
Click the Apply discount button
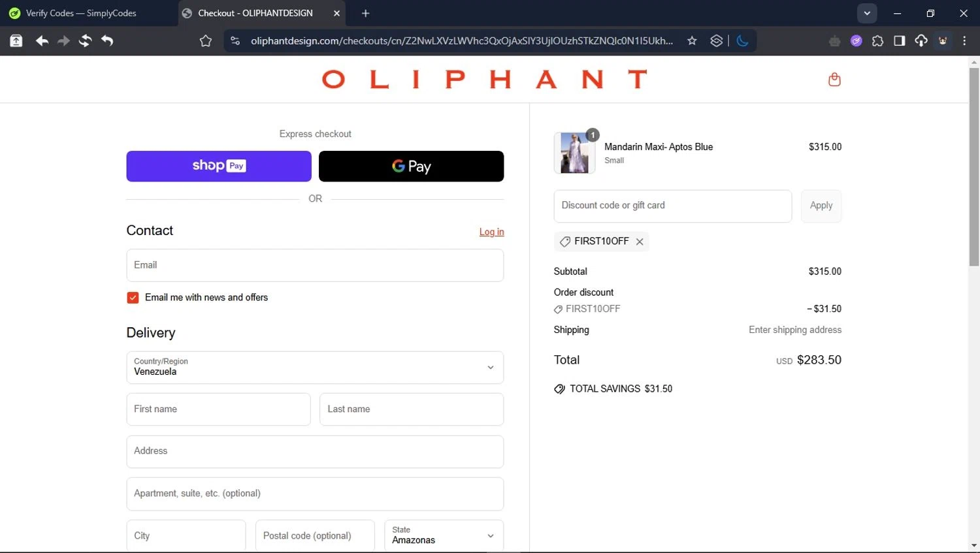coord(821,206)
